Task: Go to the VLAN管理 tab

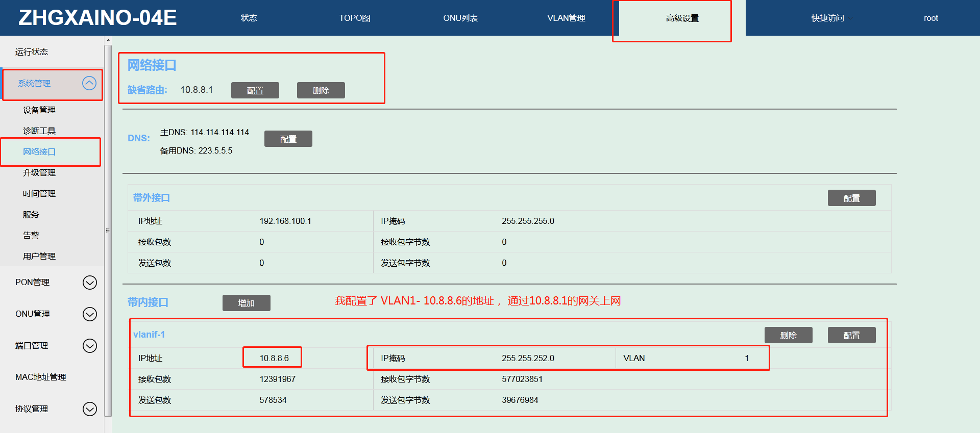Action: point(566,18)
